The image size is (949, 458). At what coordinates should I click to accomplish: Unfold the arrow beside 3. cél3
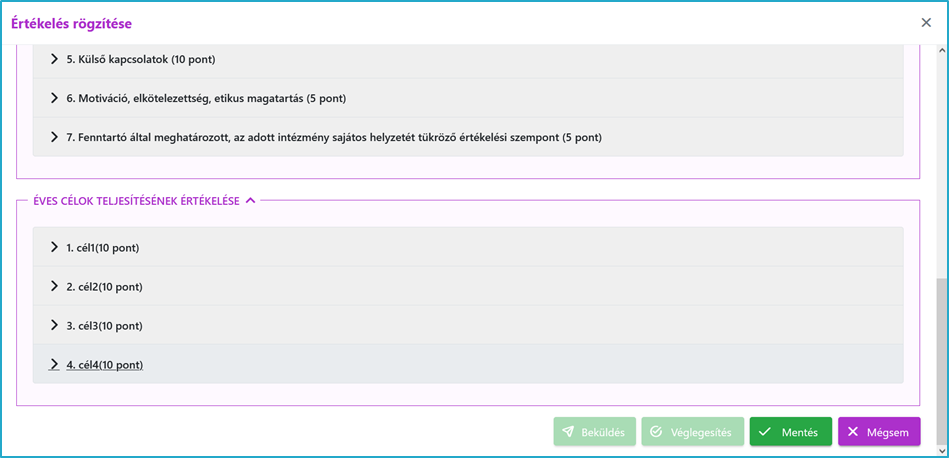54,326
